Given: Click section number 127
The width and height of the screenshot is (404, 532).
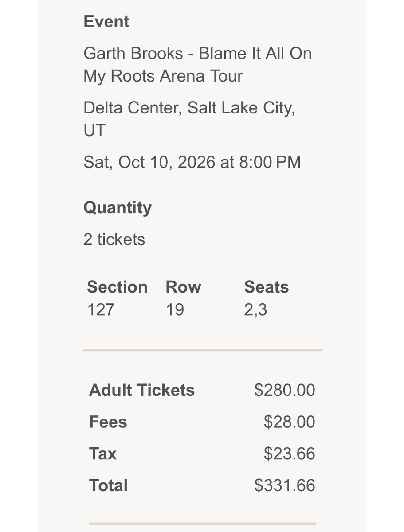Looking at the screenshot, I should click(x=101, y=309).
